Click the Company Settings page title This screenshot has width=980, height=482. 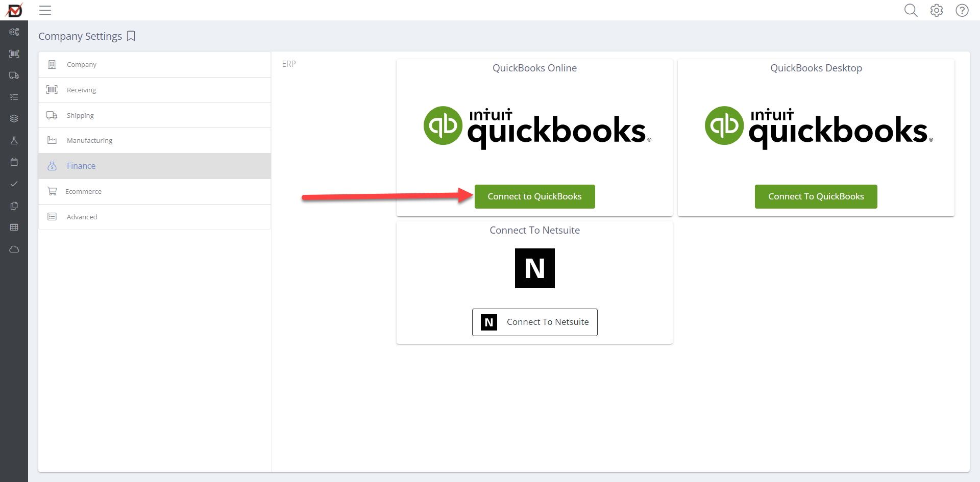pos(80,36)
